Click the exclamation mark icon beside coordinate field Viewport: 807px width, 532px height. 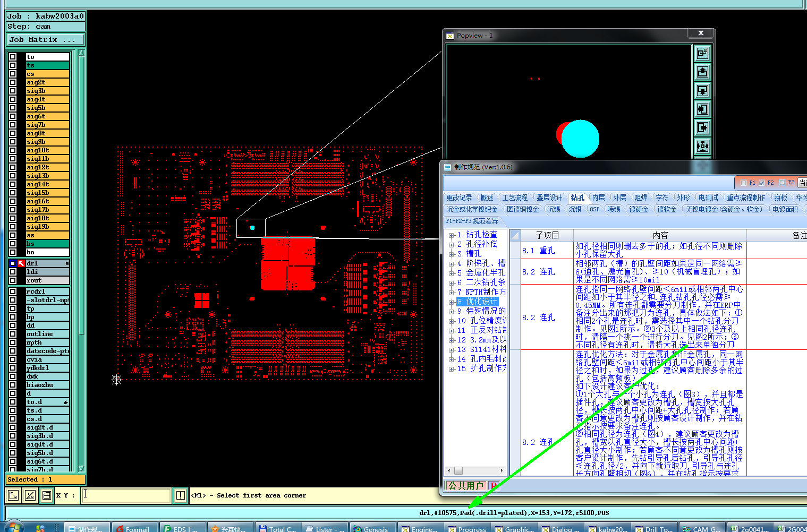pyautogui.click(x=181, y=495)
